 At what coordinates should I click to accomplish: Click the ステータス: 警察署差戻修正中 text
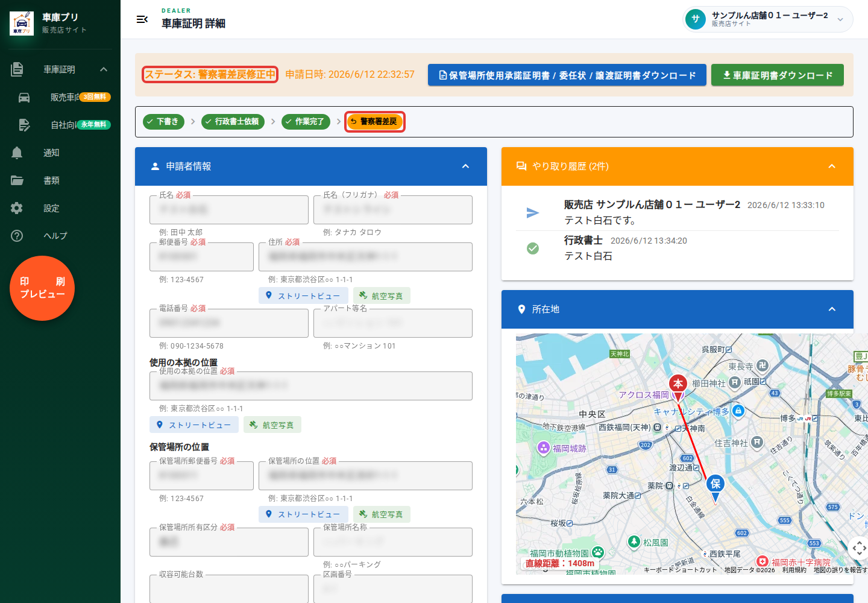(x=210, y=75)
